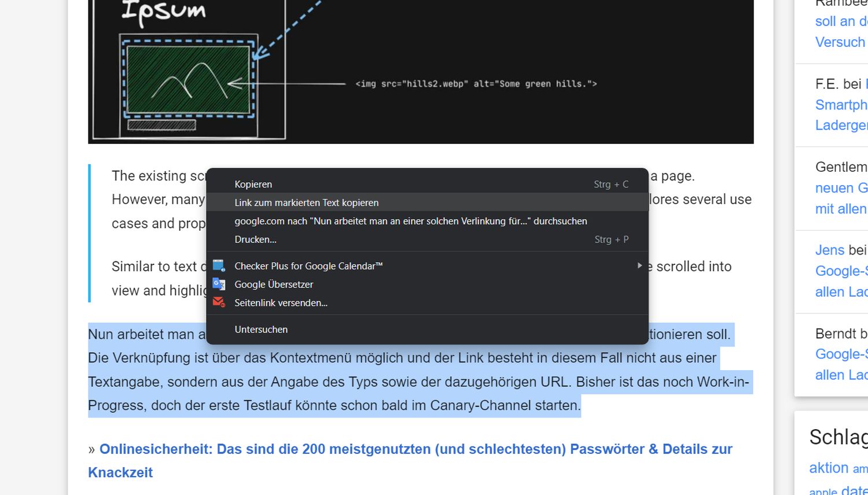Image resolution: width=868 pixels, height=495 pixels.
Task: Choose Kopieren from the context menu
Action: pyautogui.click(x=253, y=184)
